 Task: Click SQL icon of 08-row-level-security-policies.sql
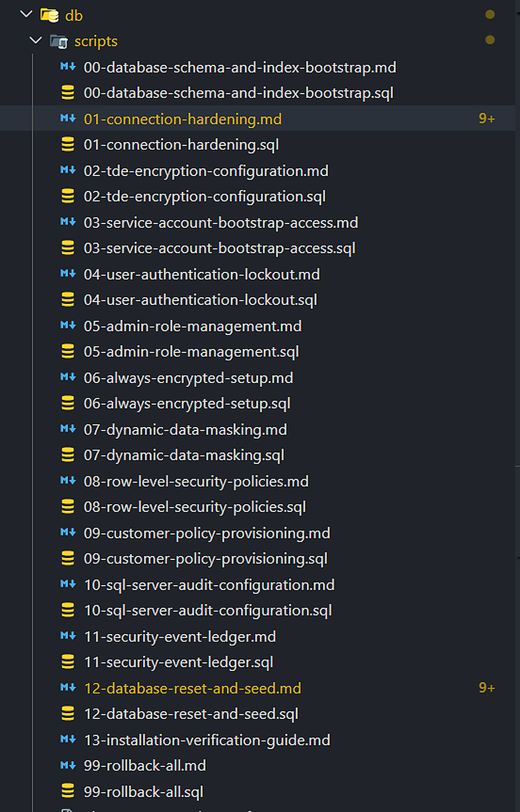68,506
